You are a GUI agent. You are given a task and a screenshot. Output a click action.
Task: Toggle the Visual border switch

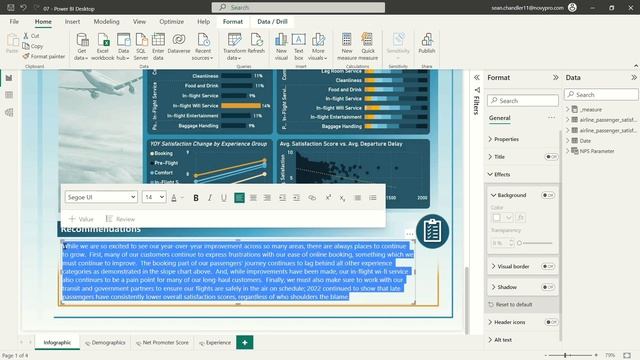coord(548,267)
